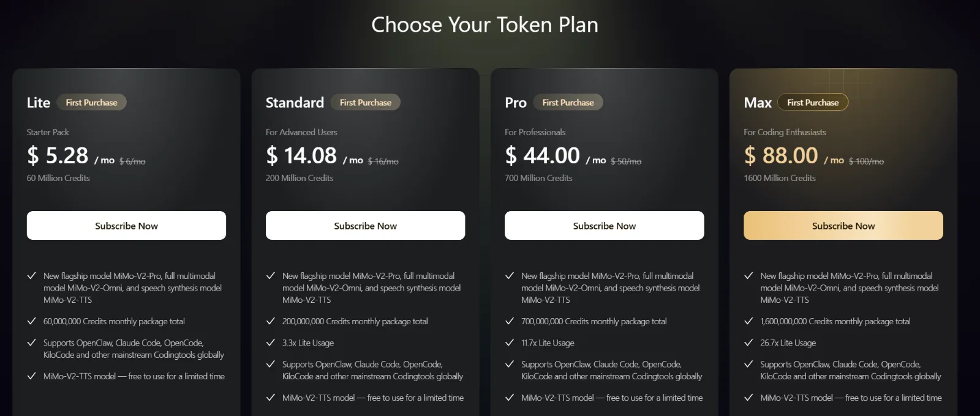Toggle the First Purchase badge on Standard plan
Screen dimensions: 980x416
click(x=366, y=102)
